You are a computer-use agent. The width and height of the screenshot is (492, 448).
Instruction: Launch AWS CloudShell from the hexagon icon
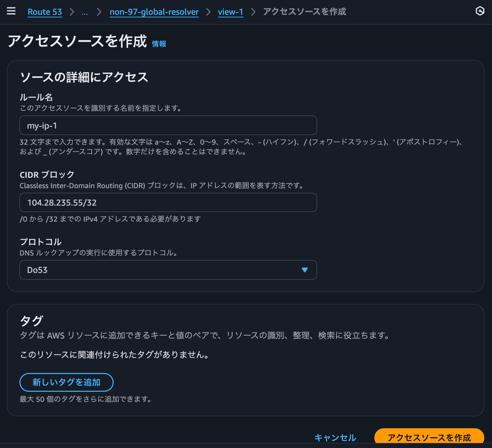point(480,11)
